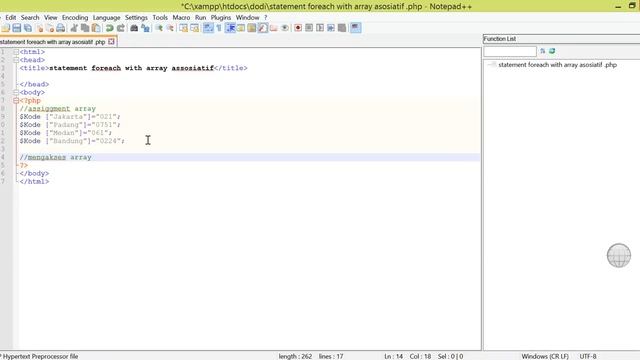Play back the recorded macro icon

pos(320,28)
